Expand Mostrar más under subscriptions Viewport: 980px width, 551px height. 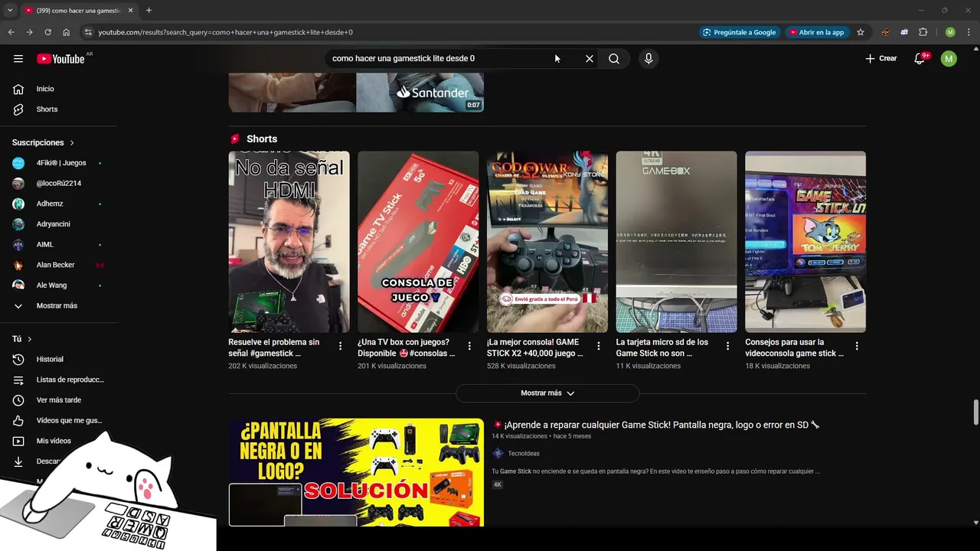(x=58, y=306)
